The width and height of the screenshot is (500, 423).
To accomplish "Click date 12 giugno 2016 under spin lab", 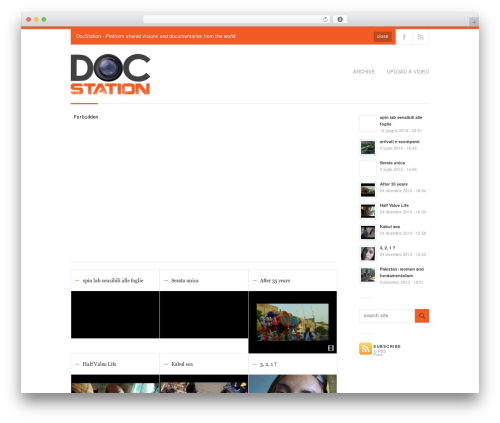I will 401,131.
